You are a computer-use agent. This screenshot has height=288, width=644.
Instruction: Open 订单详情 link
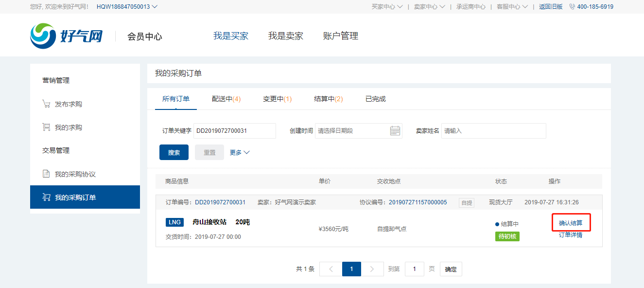pos(571,235)
